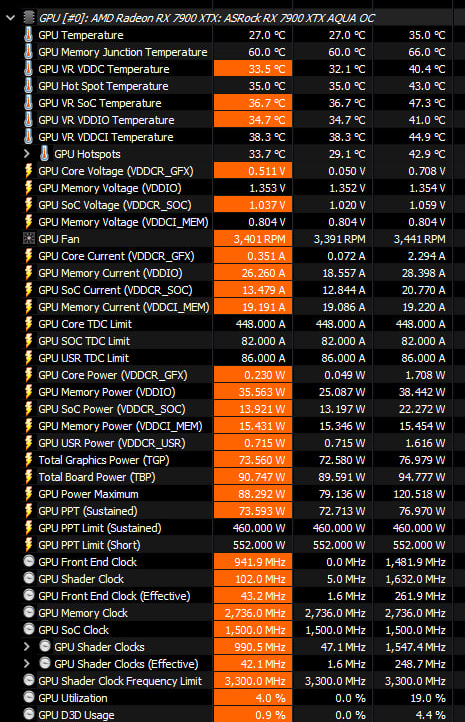Click circle icon beside GPU Utilization
Image resolution: width=465 pixels, height=722 pixels.
click(29, 697)
